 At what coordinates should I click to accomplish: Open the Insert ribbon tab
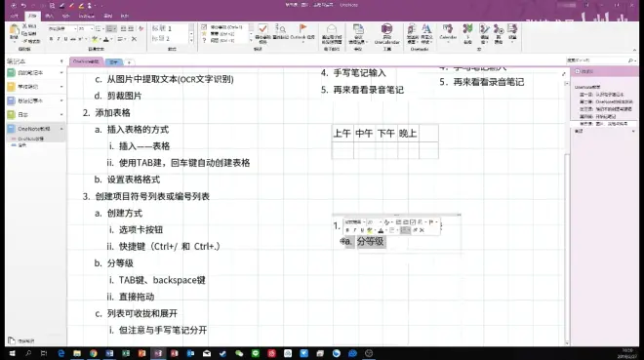coord(50,16)
